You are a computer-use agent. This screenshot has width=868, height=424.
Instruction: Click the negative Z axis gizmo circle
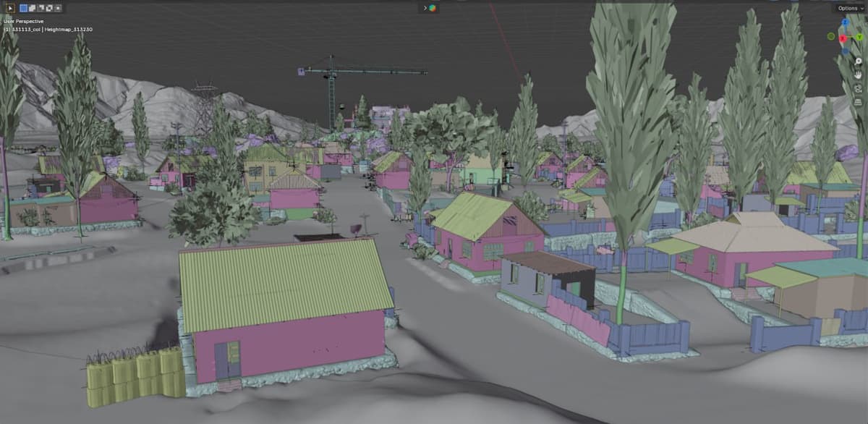[x=845, y=51]
